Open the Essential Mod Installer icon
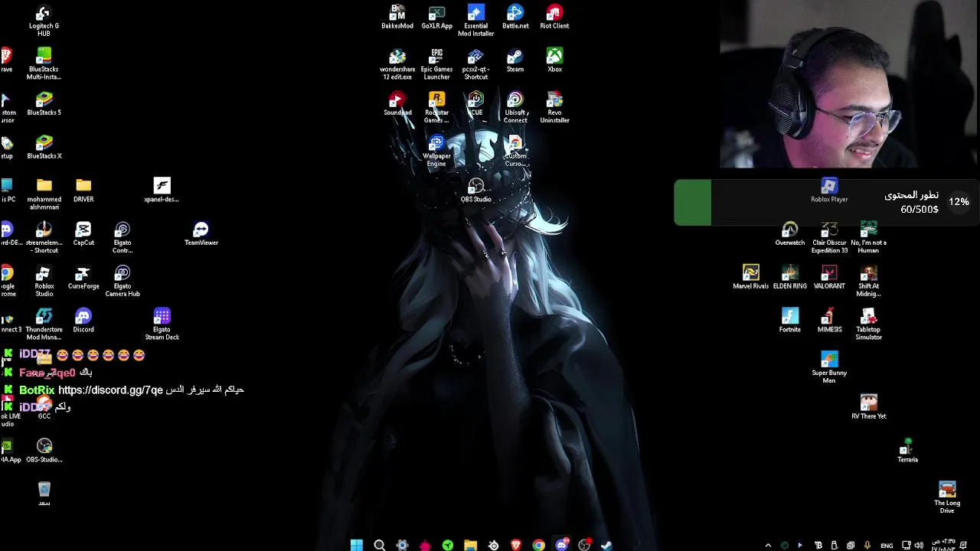The image size is (980, 551). click(x=475, y=21)
